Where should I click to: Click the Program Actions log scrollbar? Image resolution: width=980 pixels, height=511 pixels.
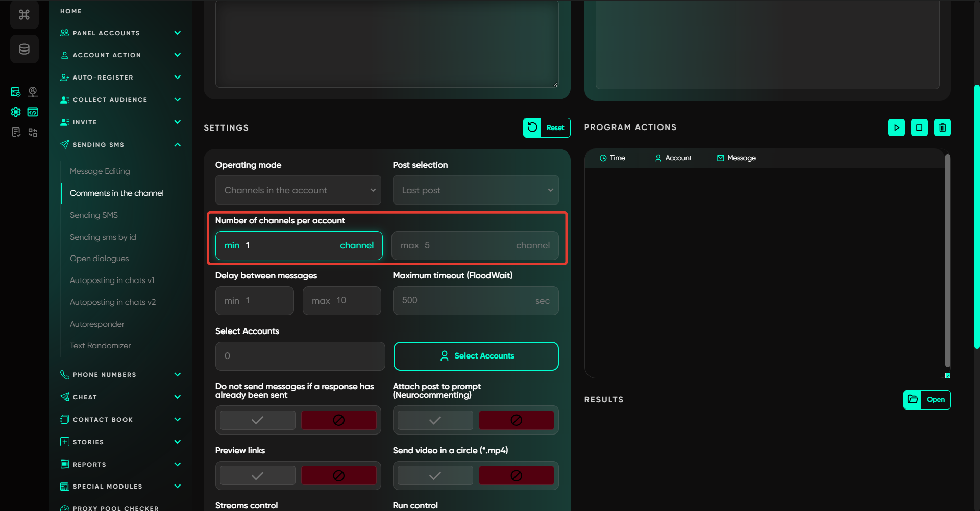coord(947,260)
